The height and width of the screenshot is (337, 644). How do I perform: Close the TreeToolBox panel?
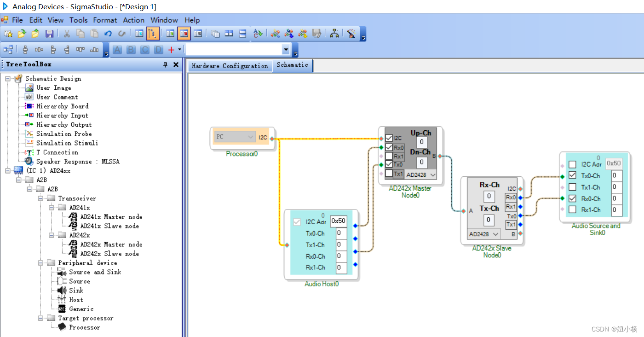[176, 64]
